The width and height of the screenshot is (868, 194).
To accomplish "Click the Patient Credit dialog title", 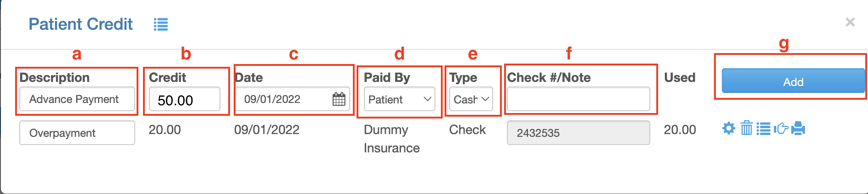I will (81, 24).
